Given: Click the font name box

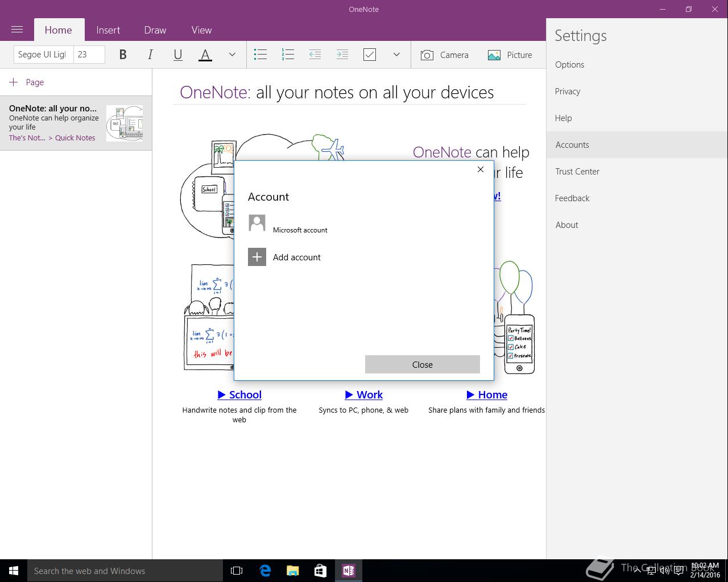Looking at the screenshot, I should click(43, 55).
